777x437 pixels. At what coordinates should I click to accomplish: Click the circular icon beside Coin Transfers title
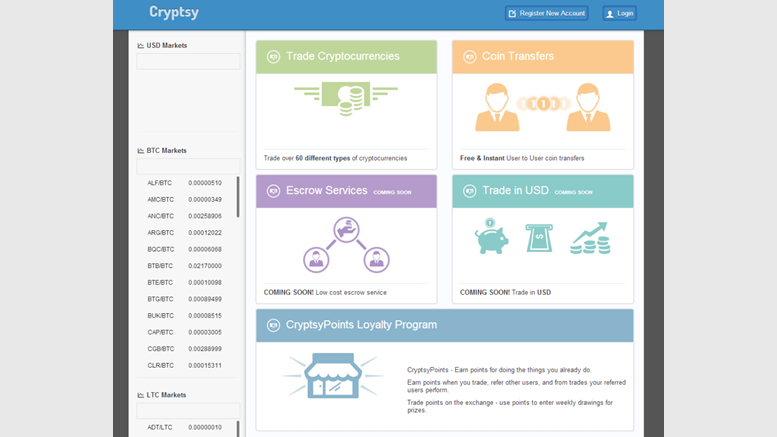[x=469, y=57]
